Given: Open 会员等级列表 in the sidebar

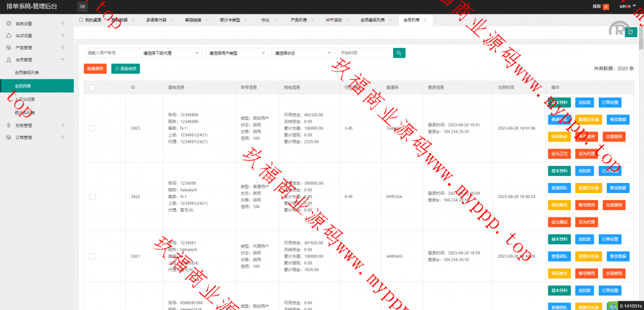Looking at the screenshot, I should point(29,72).
